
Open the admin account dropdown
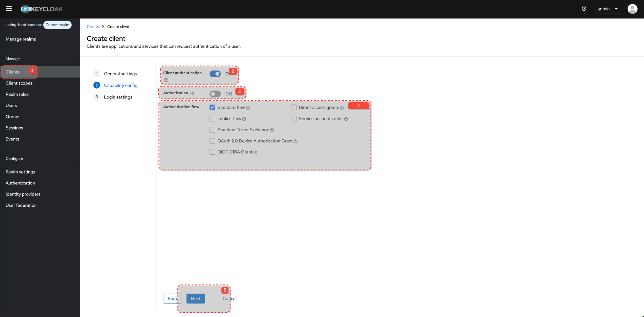pyautogui.click(x=609, y=9)
